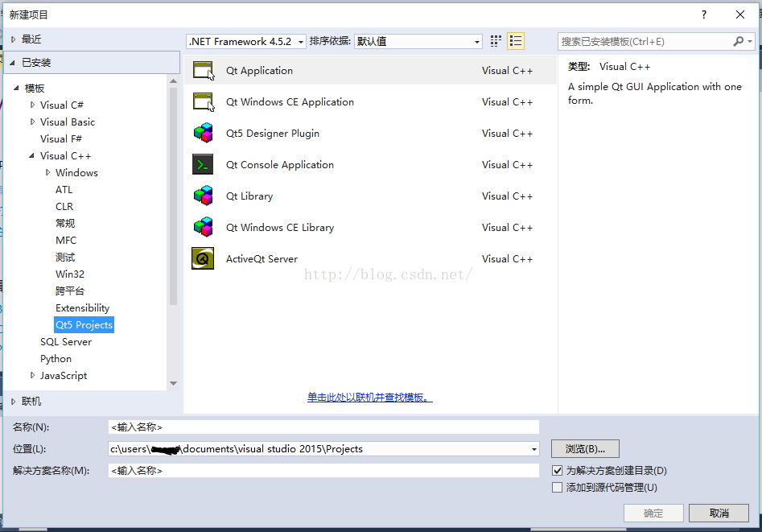The width and height of the screenshot is (762, 532).
Task: Select 测试 template category
Action: tap(65, 258)
